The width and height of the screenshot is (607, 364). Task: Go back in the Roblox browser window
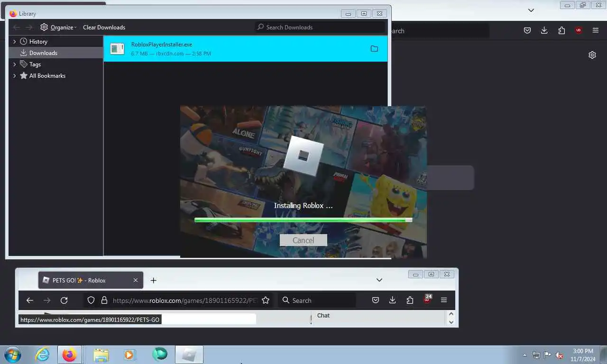coord(30,300)
